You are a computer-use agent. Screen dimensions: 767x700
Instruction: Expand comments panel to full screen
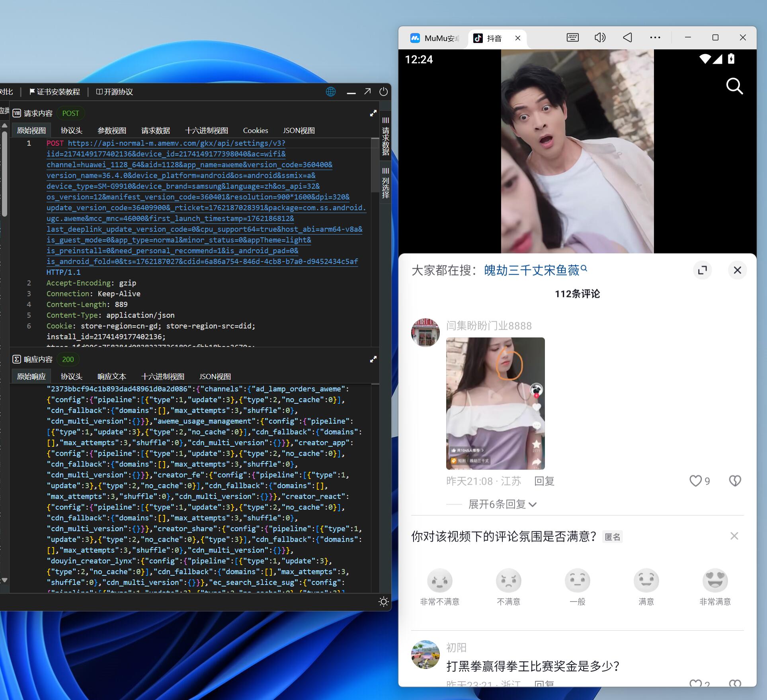[703, 270]
